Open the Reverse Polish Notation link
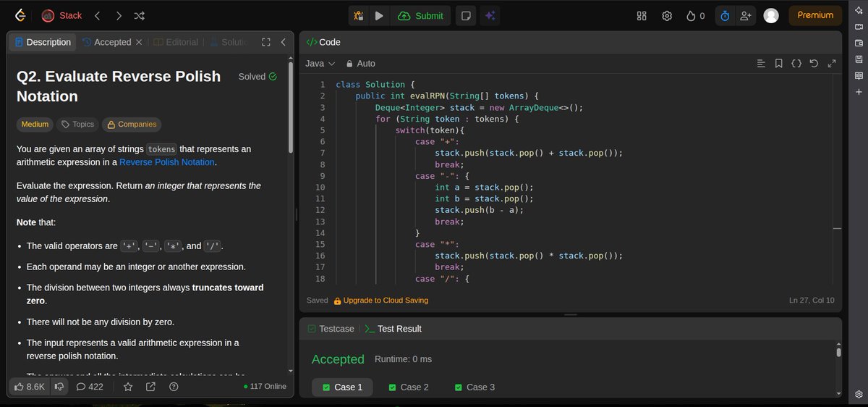 (x=167, y=162)
